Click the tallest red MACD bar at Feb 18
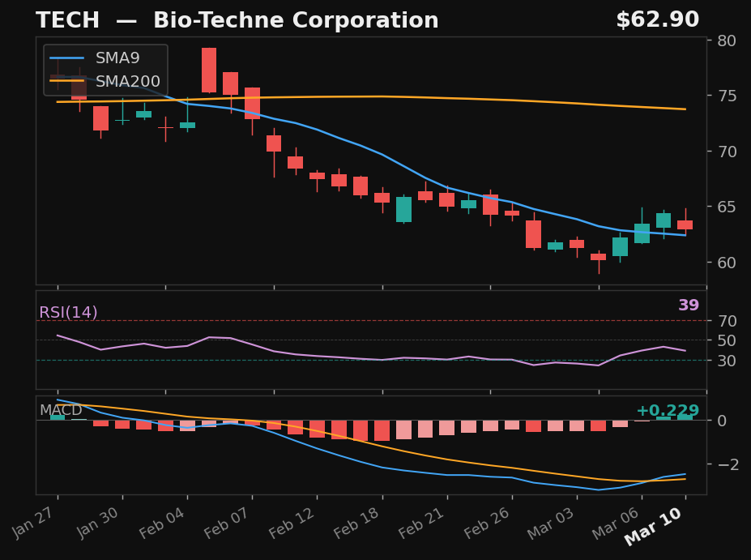This screenshot has height=560, width=751. point(382,430)
